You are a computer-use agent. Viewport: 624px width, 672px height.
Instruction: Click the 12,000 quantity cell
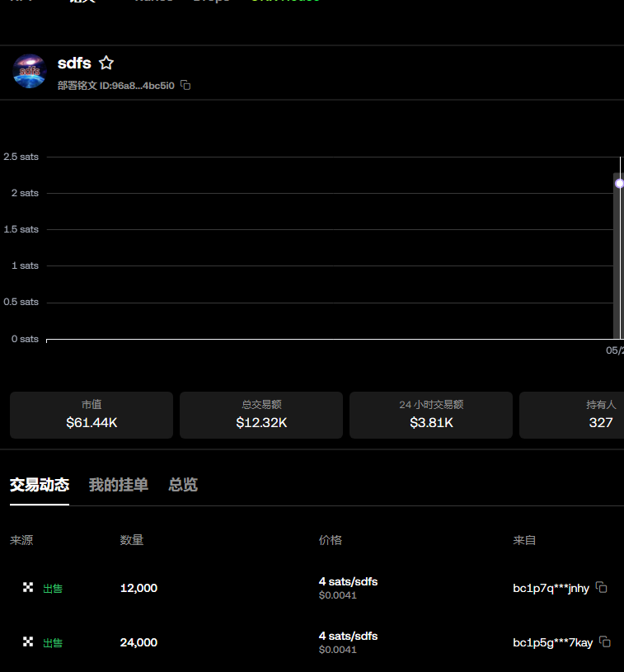pyautogui.click(x=138, y=588)
